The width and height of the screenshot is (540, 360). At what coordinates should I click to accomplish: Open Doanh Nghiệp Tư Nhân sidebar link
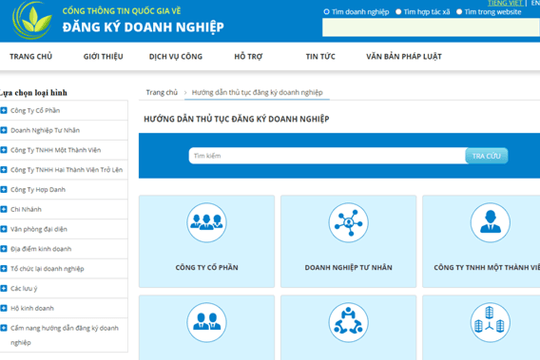(x=45, y=130)
